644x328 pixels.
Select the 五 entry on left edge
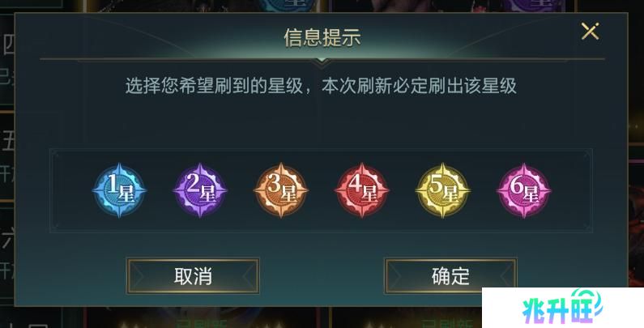tap(8, 140)
